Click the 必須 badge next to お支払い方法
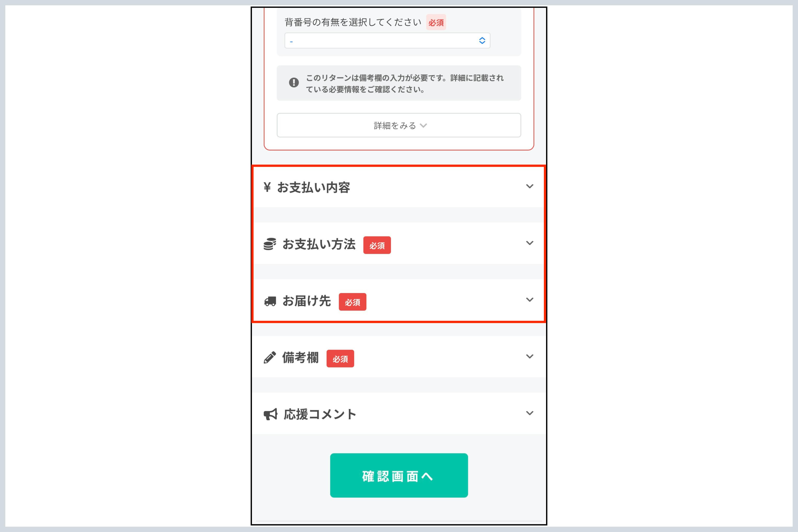 (377, 245)
